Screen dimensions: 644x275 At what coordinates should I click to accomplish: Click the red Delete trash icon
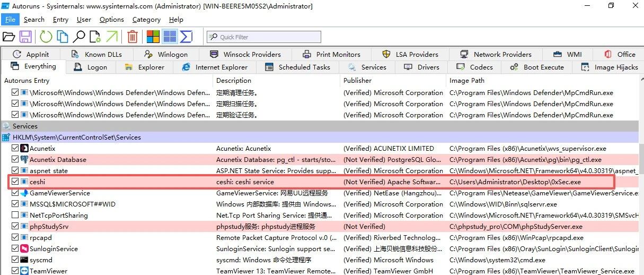coord(133,37)
